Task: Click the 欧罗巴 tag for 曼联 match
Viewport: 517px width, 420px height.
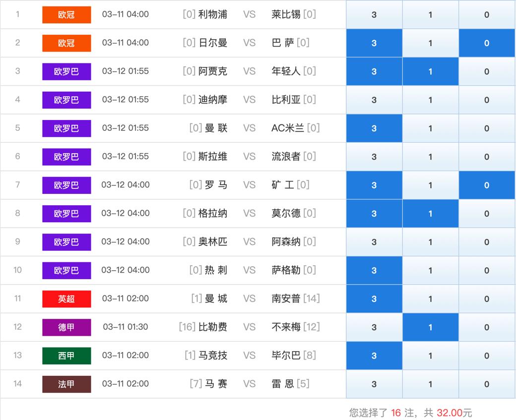Action: click(66, 128)
